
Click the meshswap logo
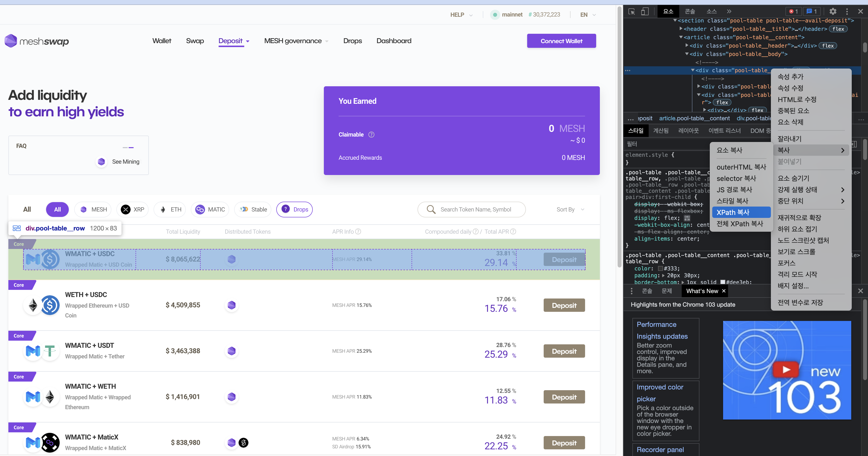37,41
